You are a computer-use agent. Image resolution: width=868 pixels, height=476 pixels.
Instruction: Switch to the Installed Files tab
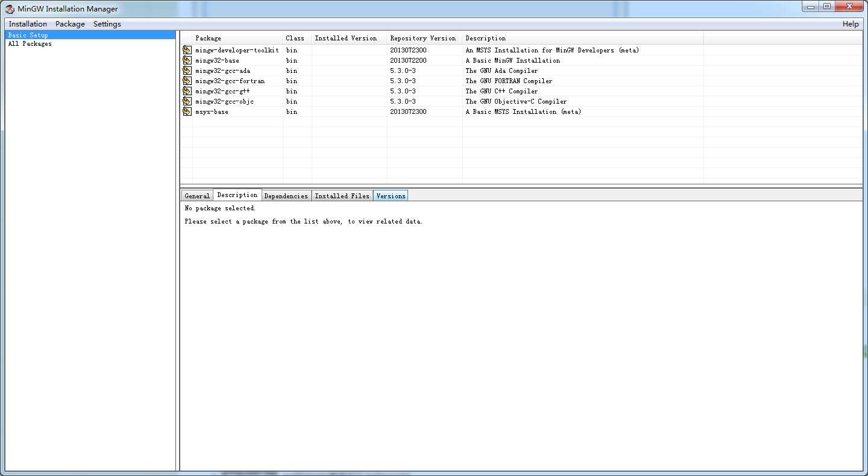pyautogui.click(x=342, y=196)
